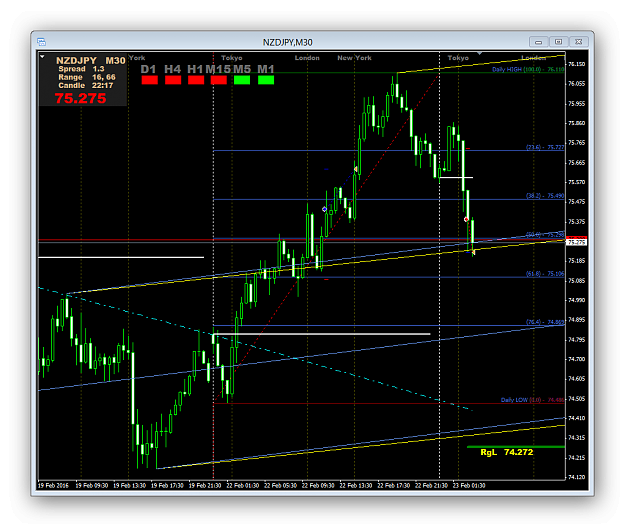Click the 76.150 price axis value
Viewport: 625px width, 527px height.
coord(576,64)
